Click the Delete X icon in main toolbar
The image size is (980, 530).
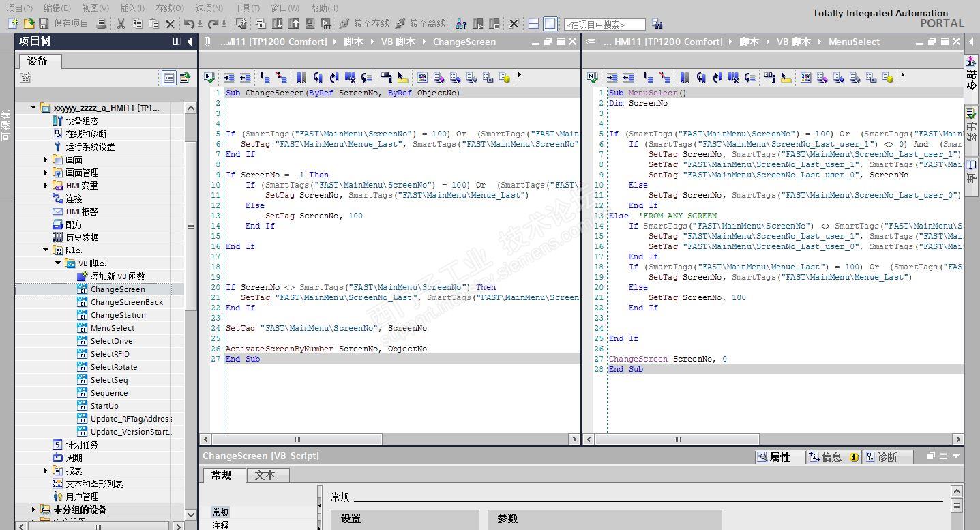[170, 24]
